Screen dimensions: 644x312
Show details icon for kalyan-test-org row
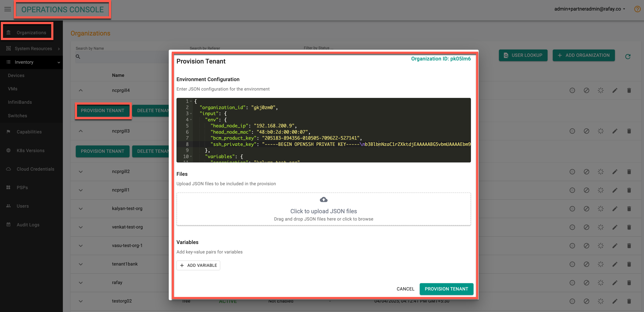click(572, 209)
